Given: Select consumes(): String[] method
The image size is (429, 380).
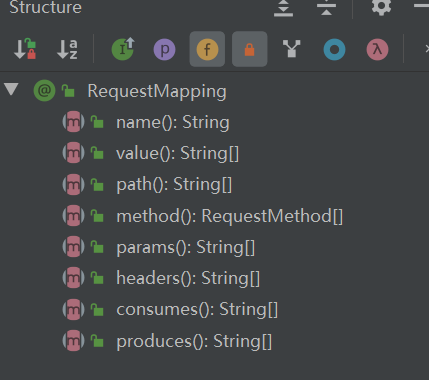Looking at the screenshot, I should coord(197,310).
